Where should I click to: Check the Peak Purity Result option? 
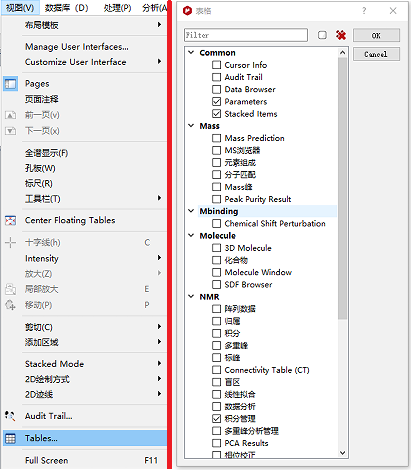[216, 199]
